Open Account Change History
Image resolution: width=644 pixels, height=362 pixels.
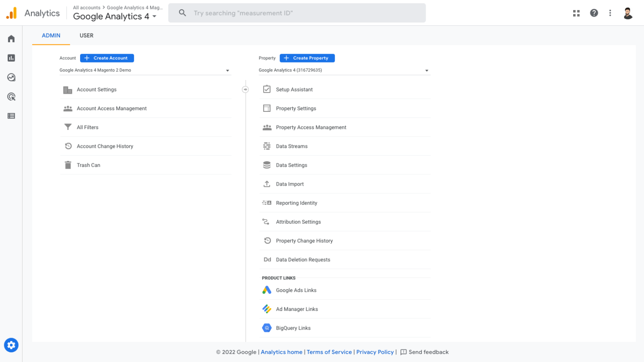click(x=145, y=146)
